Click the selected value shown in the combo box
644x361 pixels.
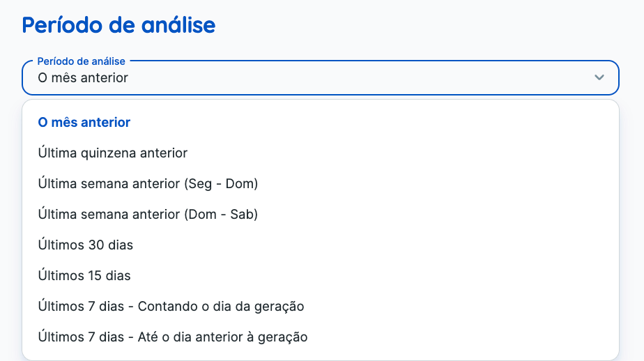coord(83,78)
